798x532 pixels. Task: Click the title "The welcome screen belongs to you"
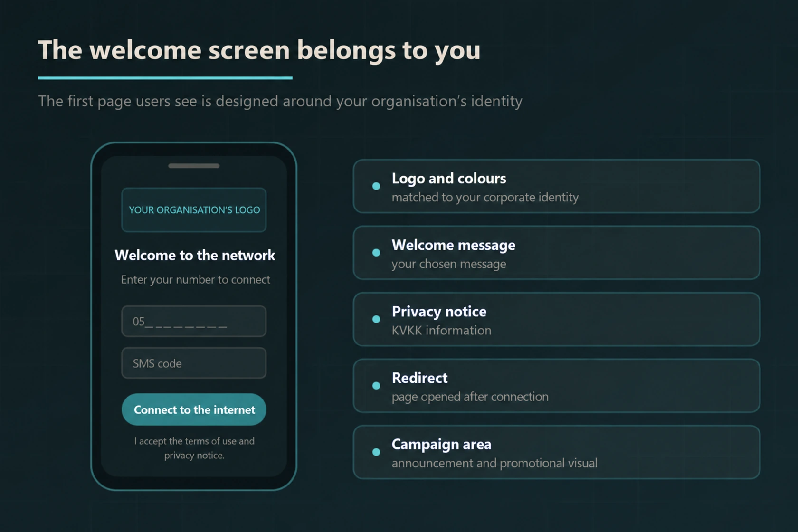coord(259,50)
